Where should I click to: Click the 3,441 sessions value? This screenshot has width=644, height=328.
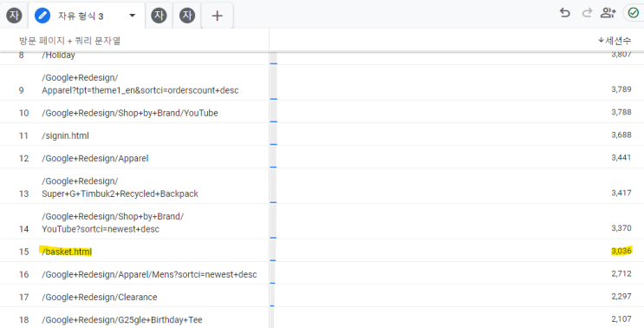click(x=621, y=157)
